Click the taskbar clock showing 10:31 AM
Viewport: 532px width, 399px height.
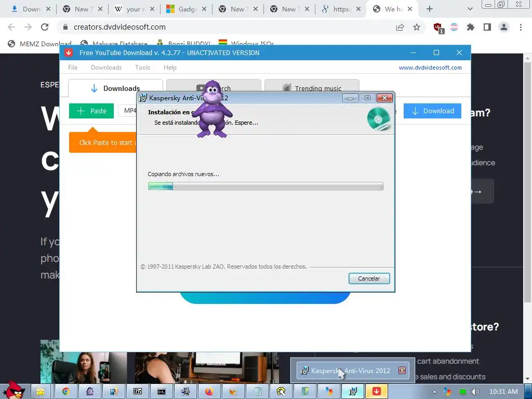pyautogui.click(x=503, y=392)
